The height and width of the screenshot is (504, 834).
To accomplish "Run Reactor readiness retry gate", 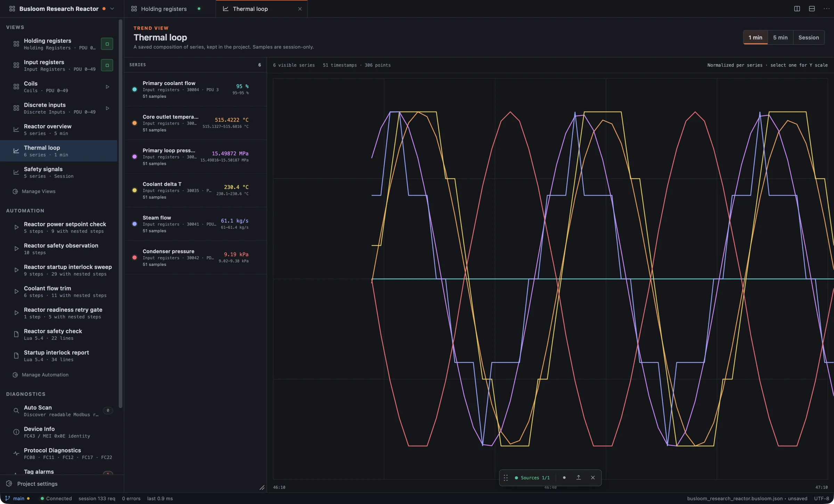I will pyautogui.click(x=16, y=313).
